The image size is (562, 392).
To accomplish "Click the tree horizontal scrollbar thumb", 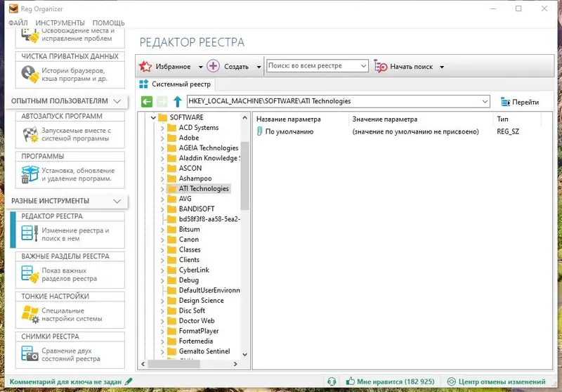I will [174, 364].
